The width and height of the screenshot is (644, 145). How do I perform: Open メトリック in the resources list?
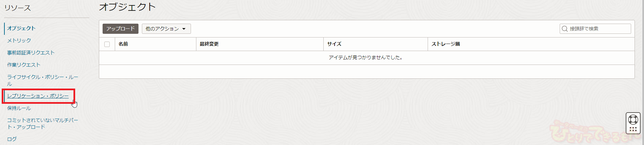pyautogui.click(x=19, y=41)
